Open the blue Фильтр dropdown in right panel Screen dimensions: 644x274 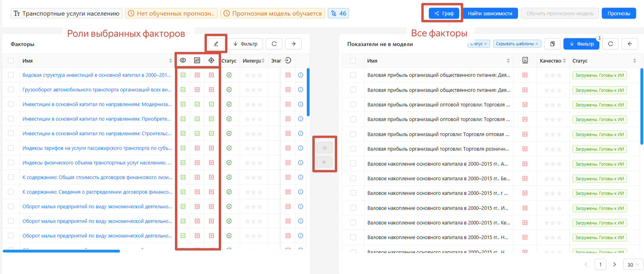581,44
